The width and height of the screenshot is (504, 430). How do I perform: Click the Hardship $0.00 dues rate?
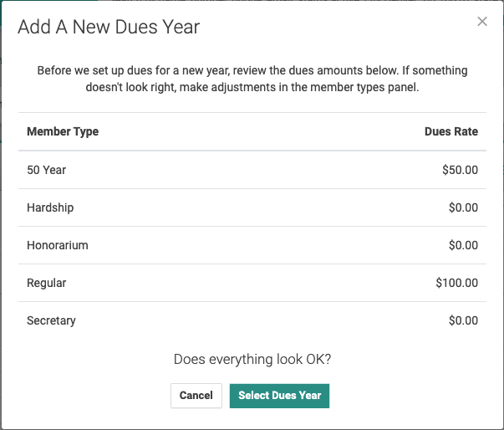tap(464, 207)
